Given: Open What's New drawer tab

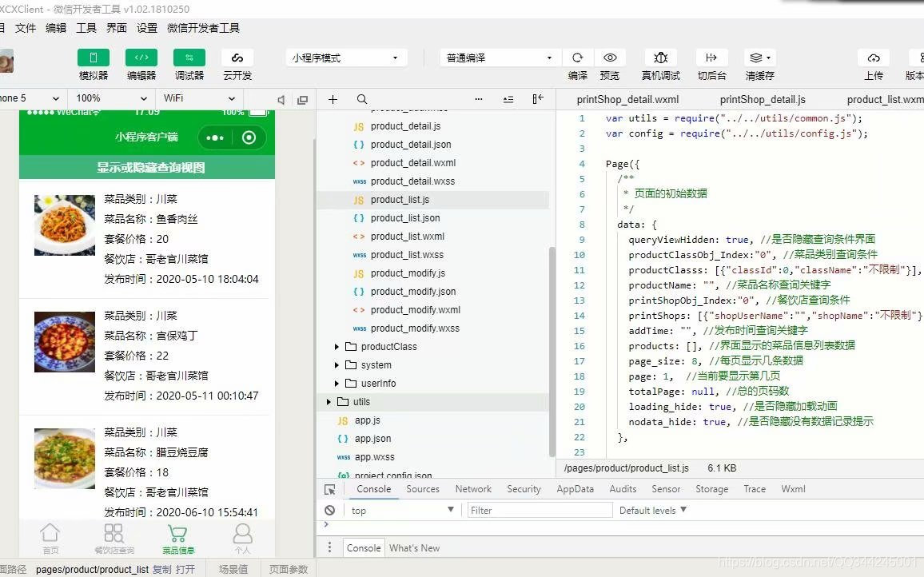Looking at the screenshot, I should (414, 548).
